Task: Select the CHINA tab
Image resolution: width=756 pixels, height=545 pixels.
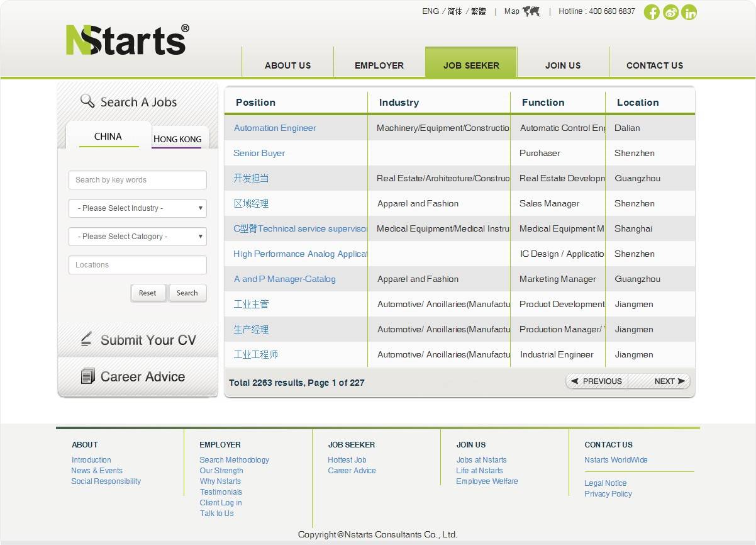Action: [108, 137]
